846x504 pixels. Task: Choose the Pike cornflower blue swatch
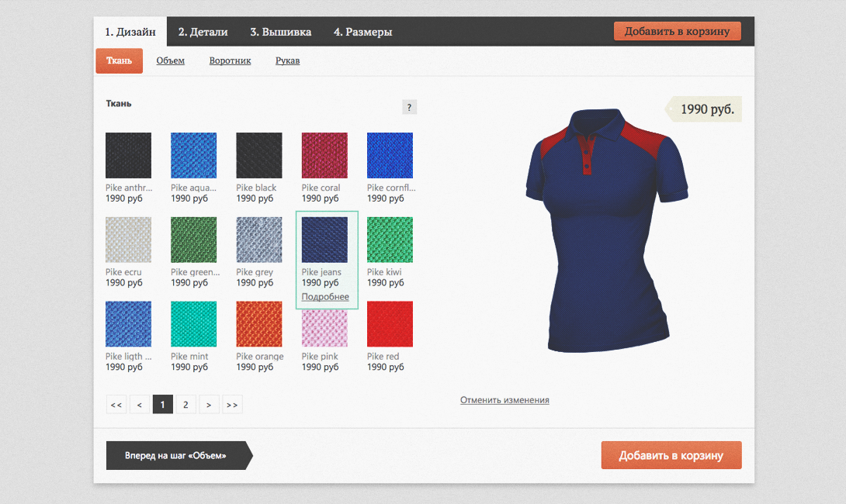pyautogui.click(x=390, y=155)
